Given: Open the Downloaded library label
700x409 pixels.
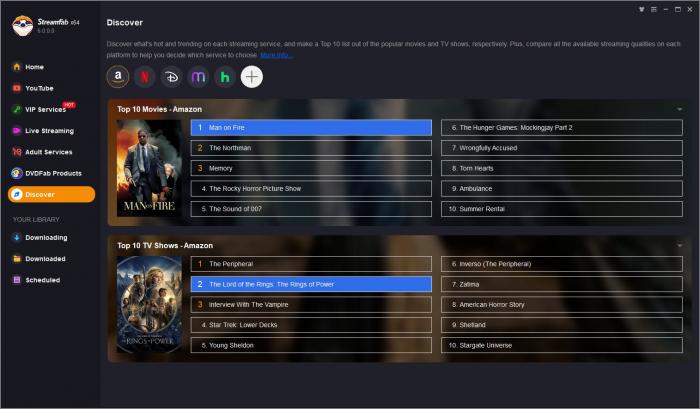Looking at the screenshot, I should pyautogui.click(x=45, y=259).
